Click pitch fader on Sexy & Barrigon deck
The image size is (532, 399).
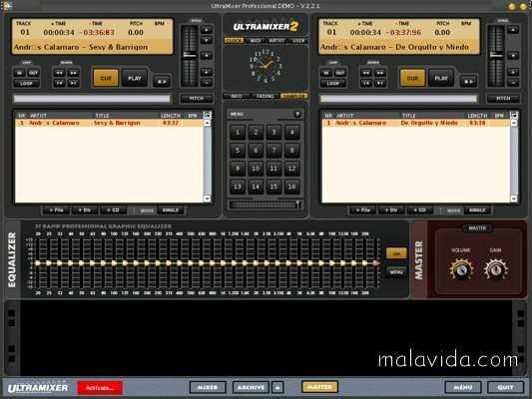[190, 56]
